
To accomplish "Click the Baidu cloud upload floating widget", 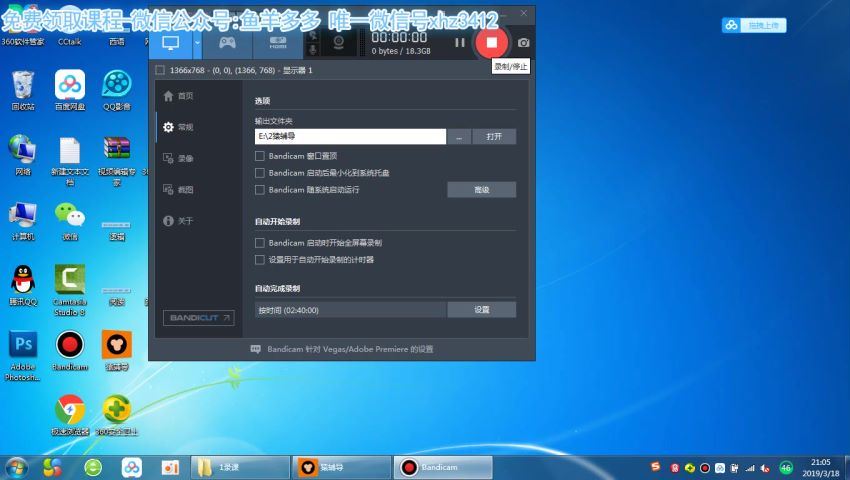I will (x=754, y=25).
